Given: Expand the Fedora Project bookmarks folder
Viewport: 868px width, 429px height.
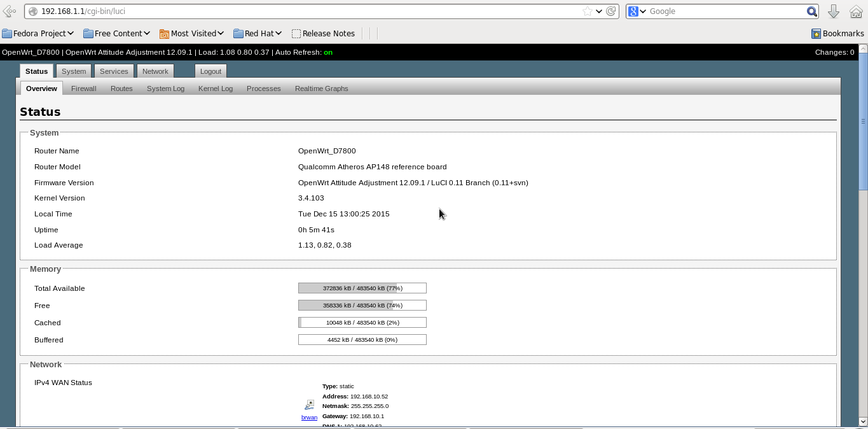Looking at the screenshot, I should 38,33.
